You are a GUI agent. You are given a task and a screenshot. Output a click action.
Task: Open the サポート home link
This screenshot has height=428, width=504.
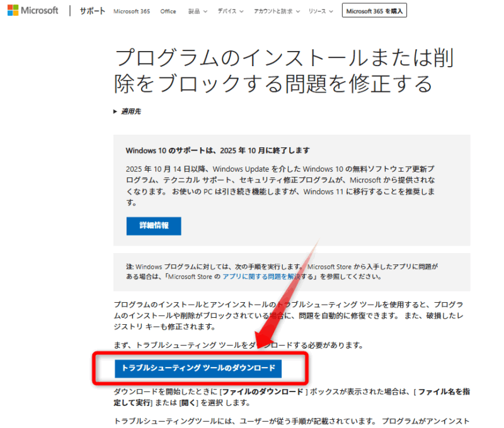(92, 11)
